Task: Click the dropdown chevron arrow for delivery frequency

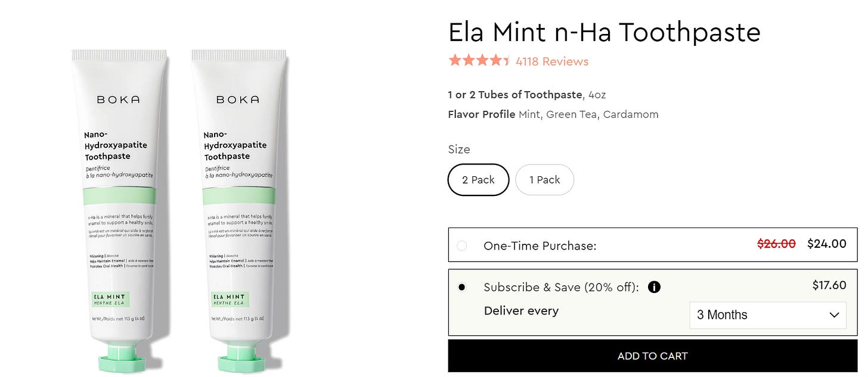Action: point(834,315)
